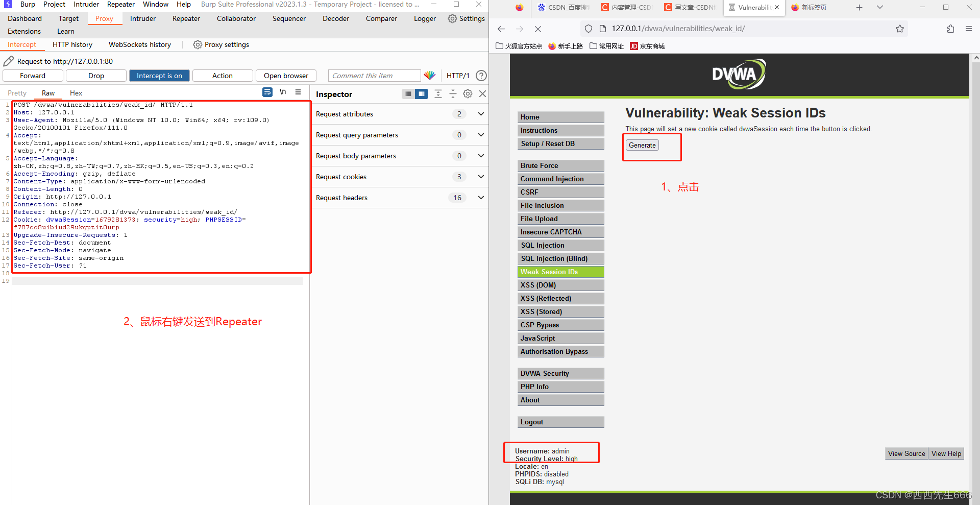
Task: Collapse all Inspector sections
Action: coord(453,94)
